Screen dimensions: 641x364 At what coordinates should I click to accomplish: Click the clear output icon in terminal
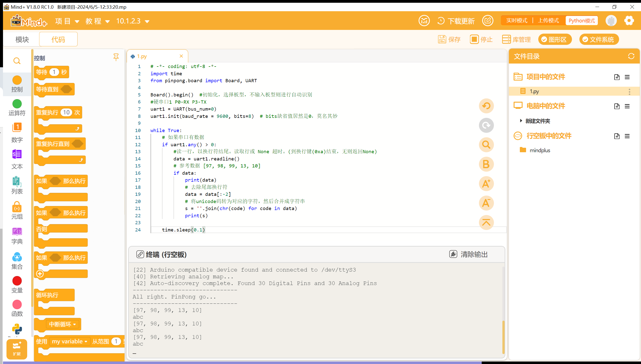coord(453,254)
